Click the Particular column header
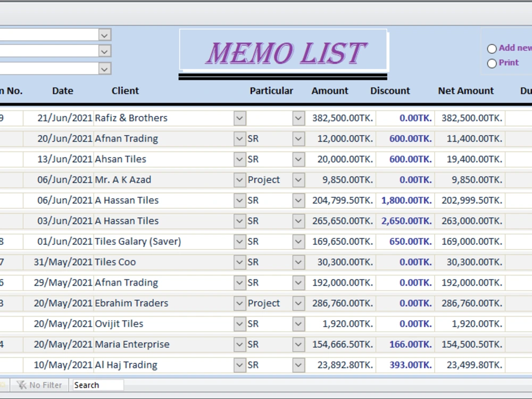Viewport: 532px width, 399px height. tap(271, 91)
